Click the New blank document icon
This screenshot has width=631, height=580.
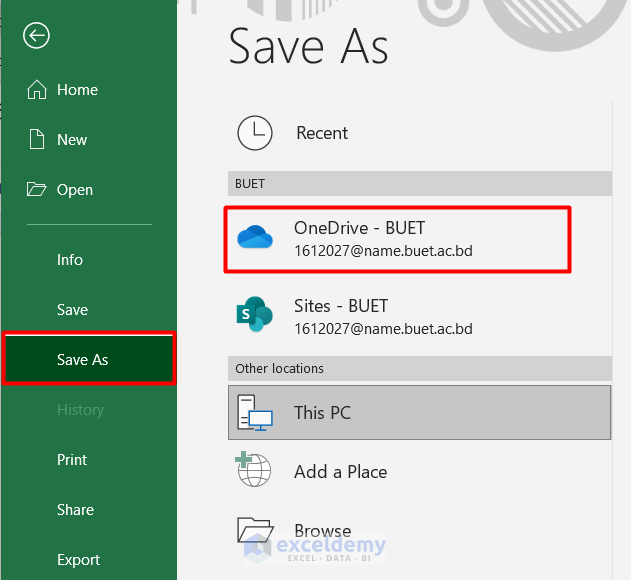click(37, 139)
